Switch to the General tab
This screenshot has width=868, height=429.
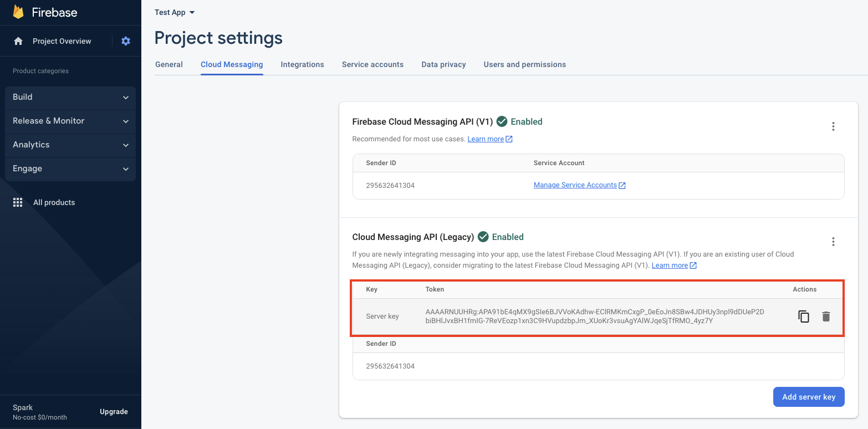[x=169, y=64]
